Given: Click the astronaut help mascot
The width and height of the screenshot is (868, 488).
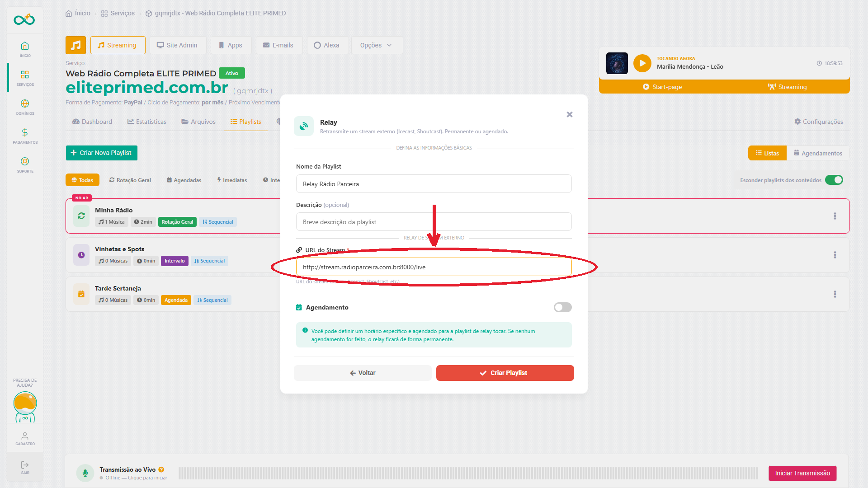Looking at the screenshot, I should click(x=25, y=407).
